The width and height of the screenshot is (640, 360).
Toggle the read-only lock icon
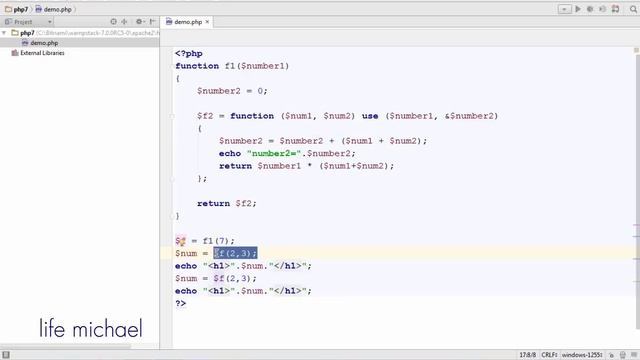611,355
